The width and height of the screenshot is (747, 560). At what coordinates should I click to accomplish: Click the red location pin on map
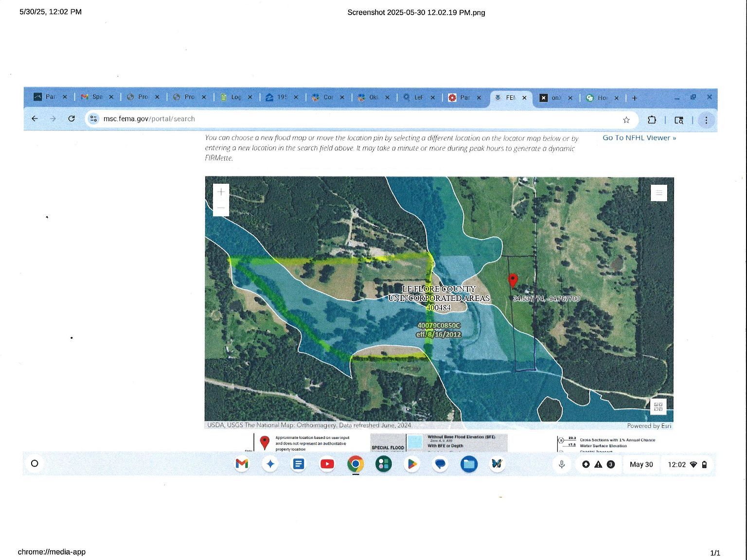click(512, 280)
